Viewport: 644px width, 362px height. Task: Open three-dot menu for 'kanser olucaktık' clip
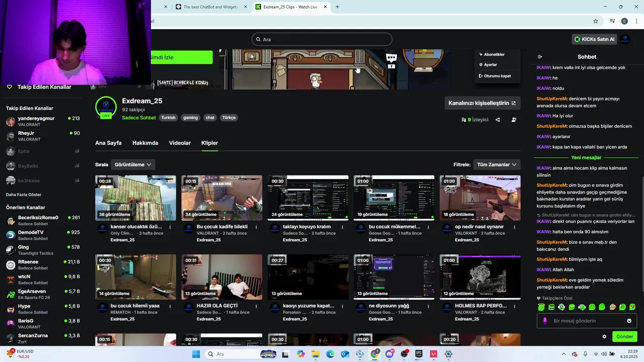coord(170,227)
